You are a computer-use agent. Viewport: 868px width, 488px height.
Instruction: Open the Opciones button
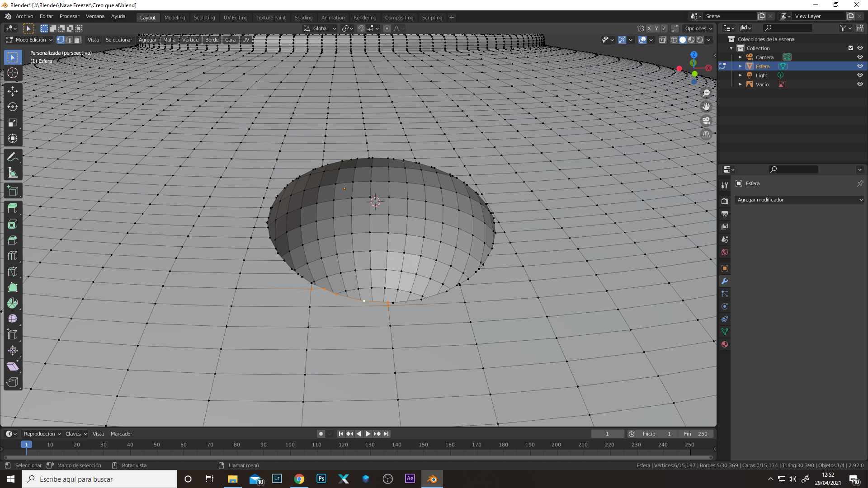click(x=698, y=28)
